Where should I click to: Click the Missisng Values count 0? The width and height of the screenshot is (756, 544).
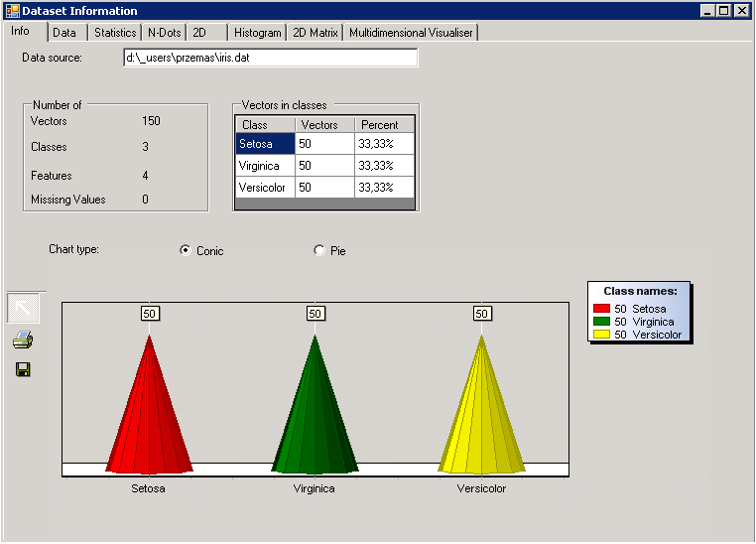(145, 200)
